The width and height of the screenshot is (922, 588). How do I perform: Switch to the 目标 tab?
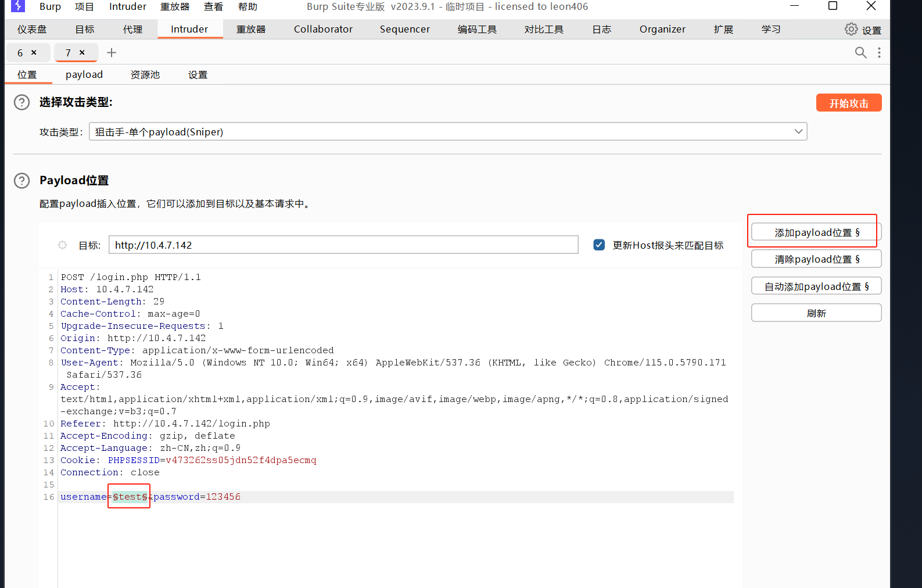[85, 29]
